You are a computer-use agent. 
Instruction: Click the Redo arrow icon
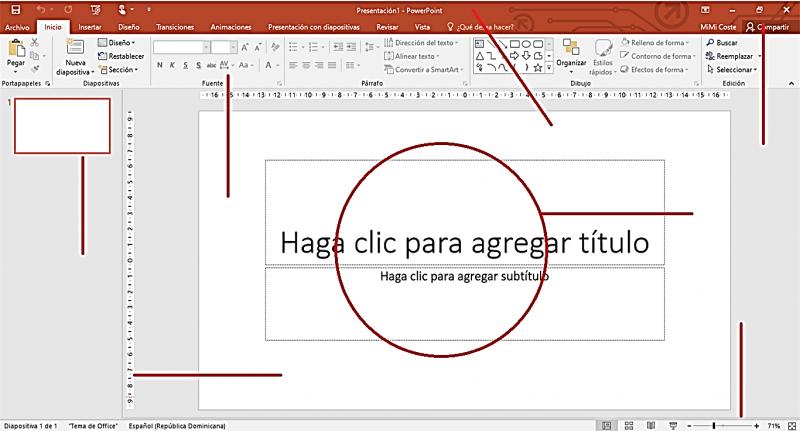point(68,10)
